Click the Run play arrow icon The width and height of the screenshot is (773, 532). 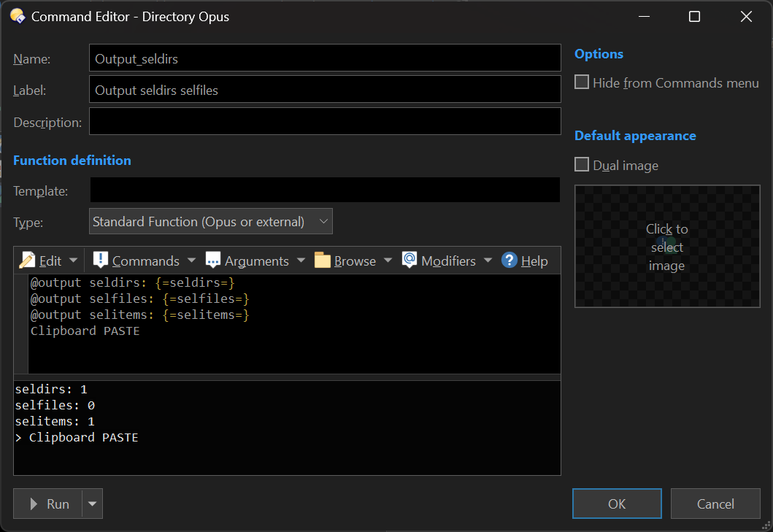(x=34, y=504)
